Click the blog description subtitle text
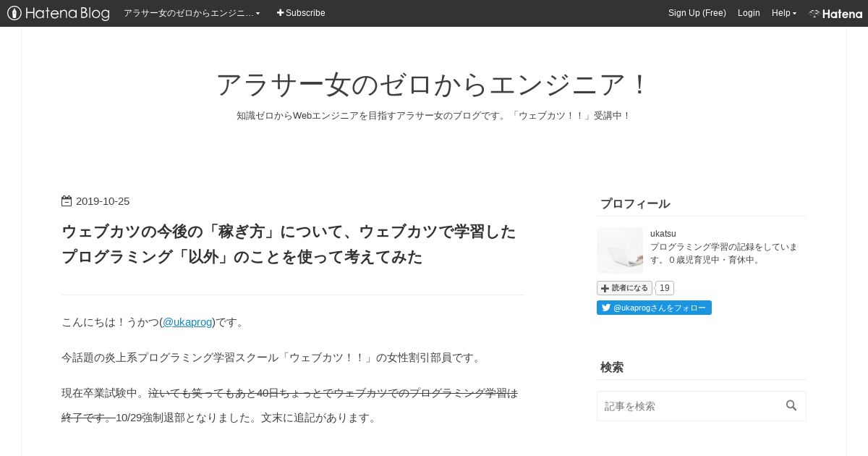Screen dimensions: 868x456 point(434,116)
